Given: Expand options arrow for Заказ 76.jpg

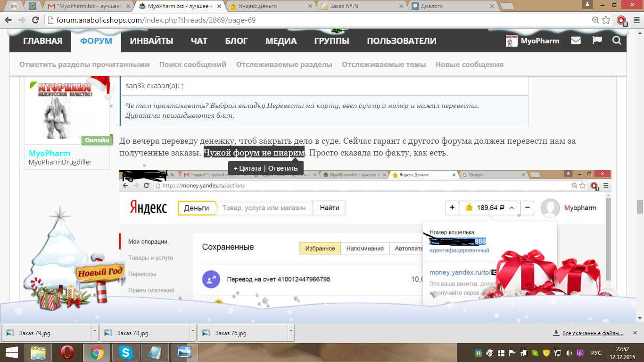Looking at the screenshot, I should [291, 333].
